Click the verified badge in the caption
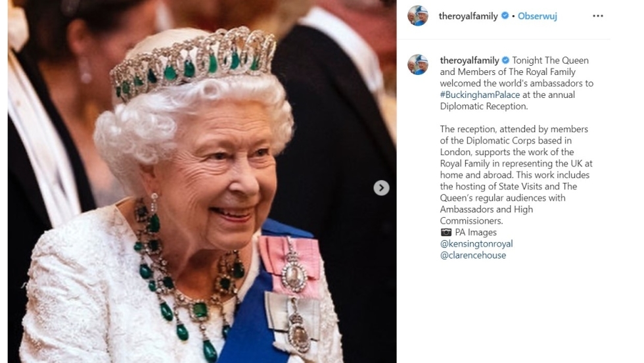This screenshot has height=363, width=644. click(x=505, y=60)
